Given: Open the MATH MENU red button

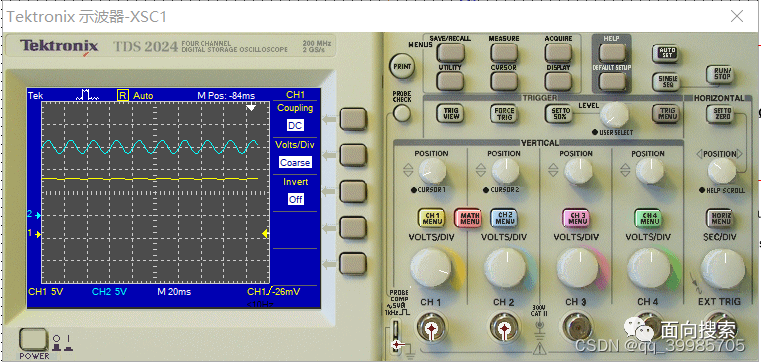Looking at the screenshot, I should 468,218.
